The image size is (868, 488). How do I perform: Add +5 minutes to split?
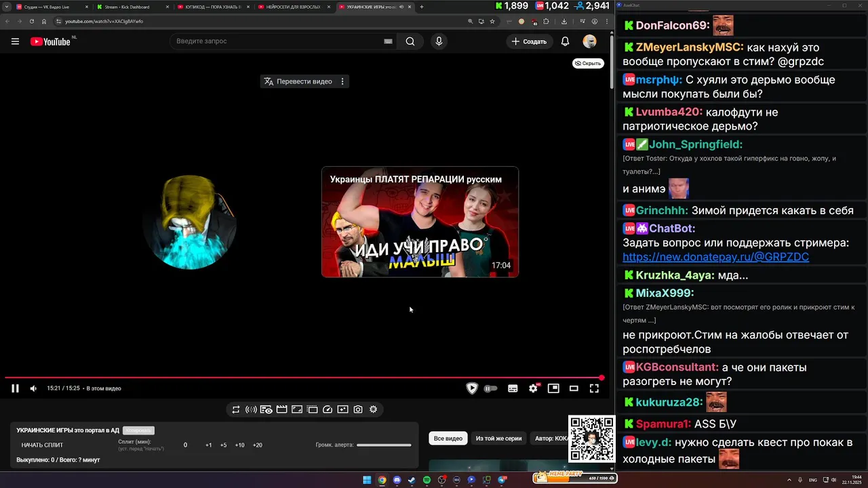[223, 445]
